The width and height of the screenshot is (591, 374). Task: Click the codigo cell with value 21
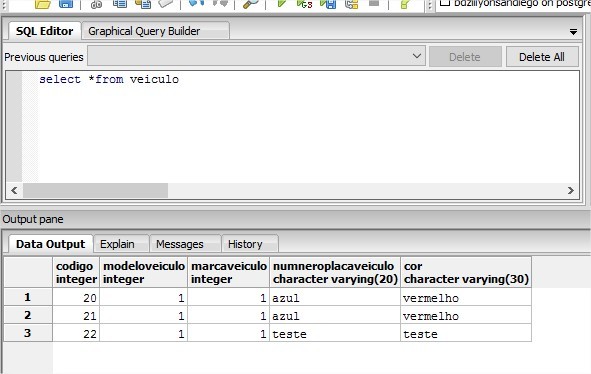[x=76, y=315]
